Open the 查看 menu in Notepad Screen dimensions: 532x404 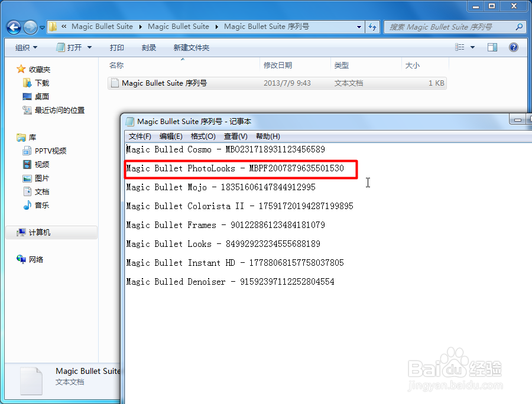pyautogui.click(x=235, y=136)
